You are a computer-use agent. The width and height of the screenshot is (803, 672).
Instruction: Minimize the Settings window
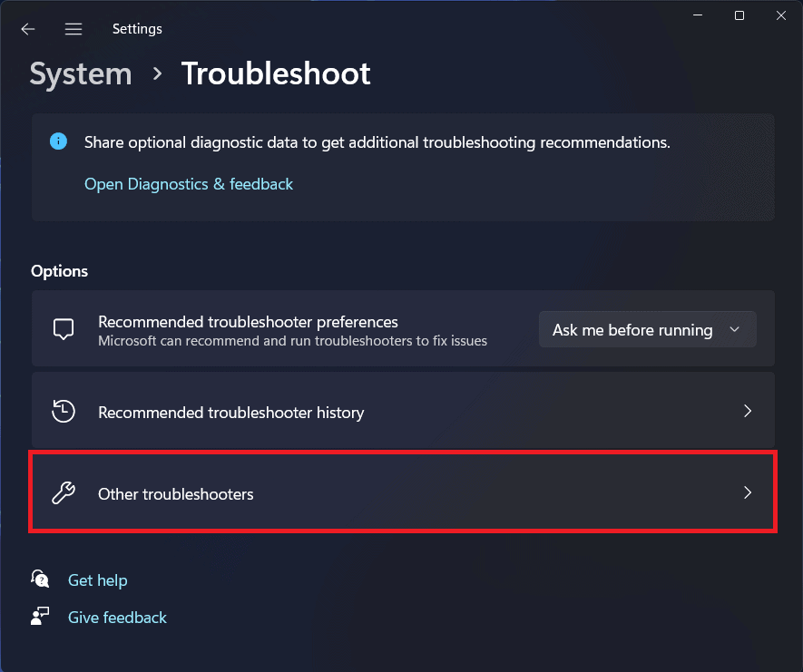(698, 15)
